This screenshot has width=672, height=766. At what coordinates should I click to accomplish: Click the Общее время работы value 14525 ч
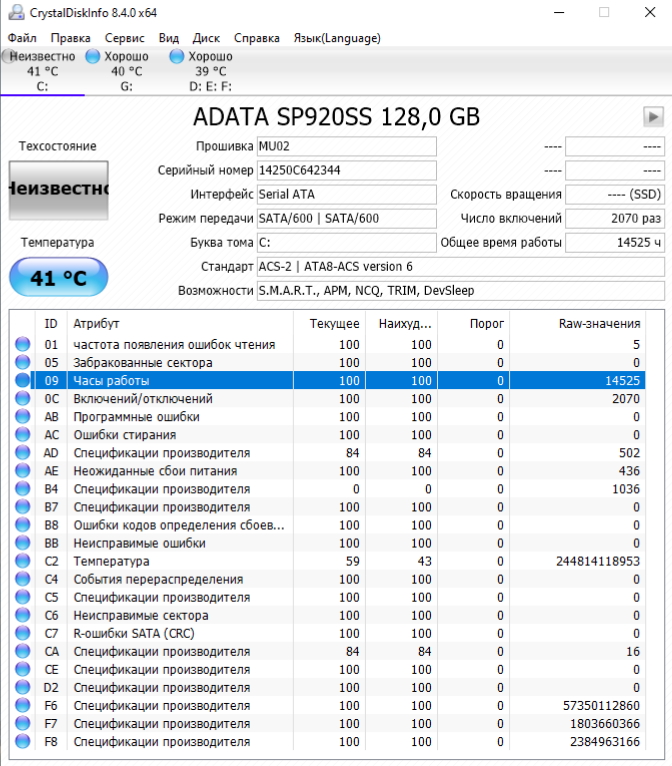[x=615, y=242]
